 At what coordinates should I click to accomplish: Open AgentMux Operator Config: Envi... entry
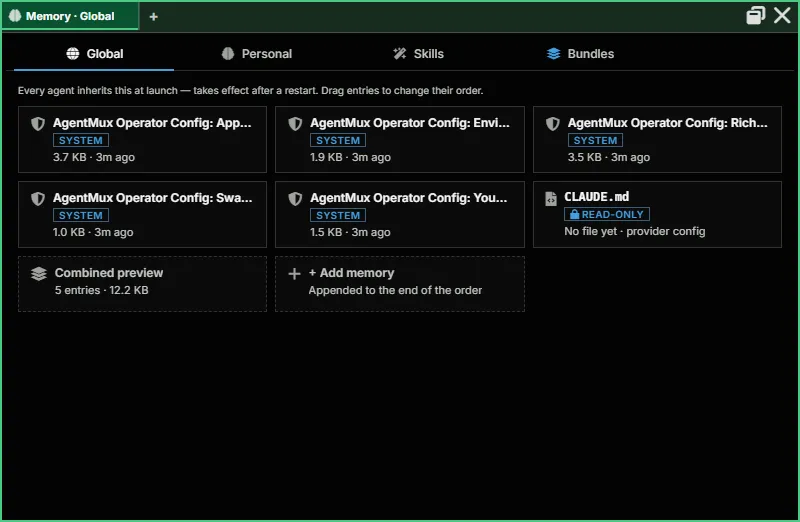399,139
